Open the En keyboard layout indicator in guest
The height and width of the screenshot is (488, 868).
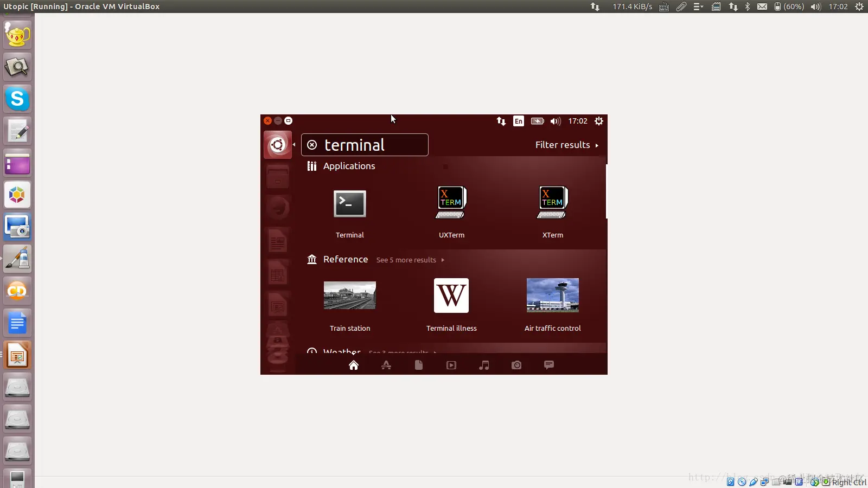(519, 121)
